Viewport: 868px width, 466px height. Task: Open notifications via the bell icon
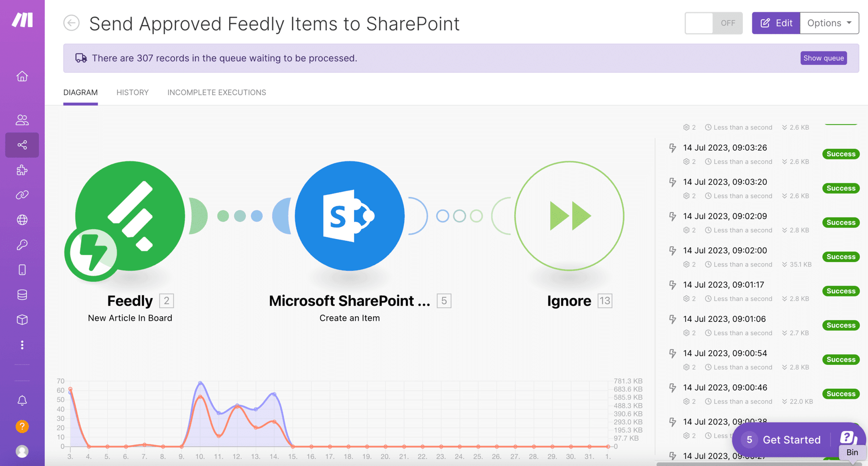22,400
